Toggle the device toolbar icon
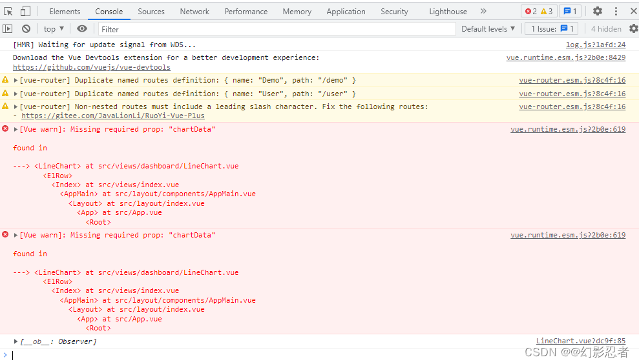 tap(25, 12)
